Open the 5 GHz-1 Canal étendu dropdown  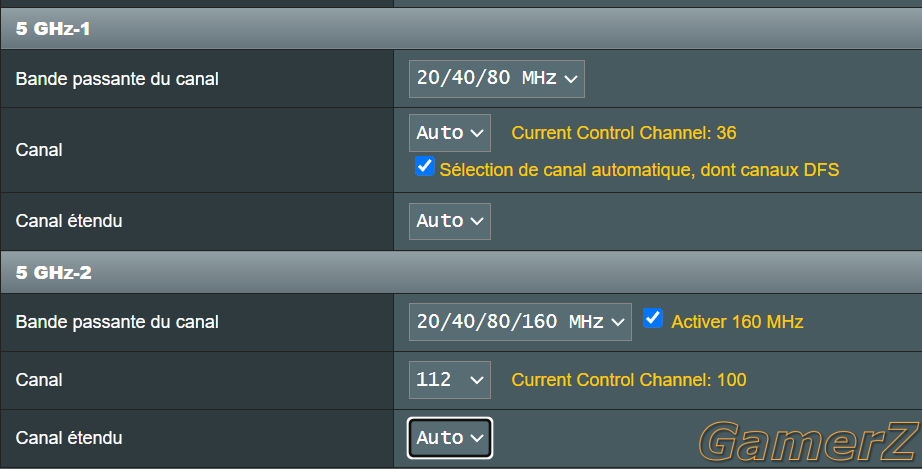click(450, 221)
